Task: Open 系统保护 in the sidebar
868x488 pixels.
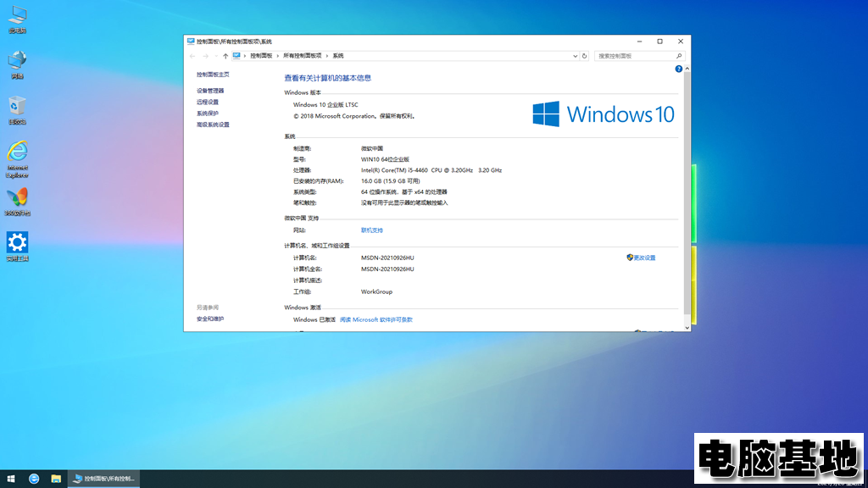Action: (x=208, y=114)
